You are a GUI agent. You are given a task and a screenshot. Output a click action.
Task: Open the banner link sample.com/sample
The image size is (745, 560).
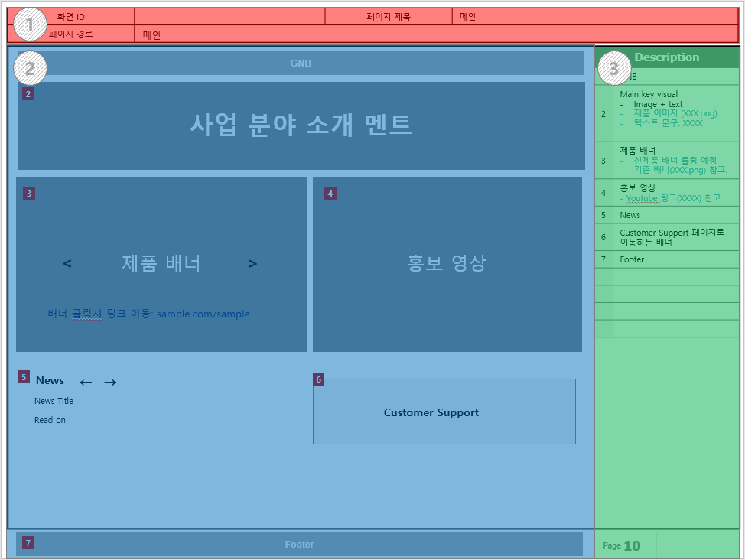pos(203,314)
